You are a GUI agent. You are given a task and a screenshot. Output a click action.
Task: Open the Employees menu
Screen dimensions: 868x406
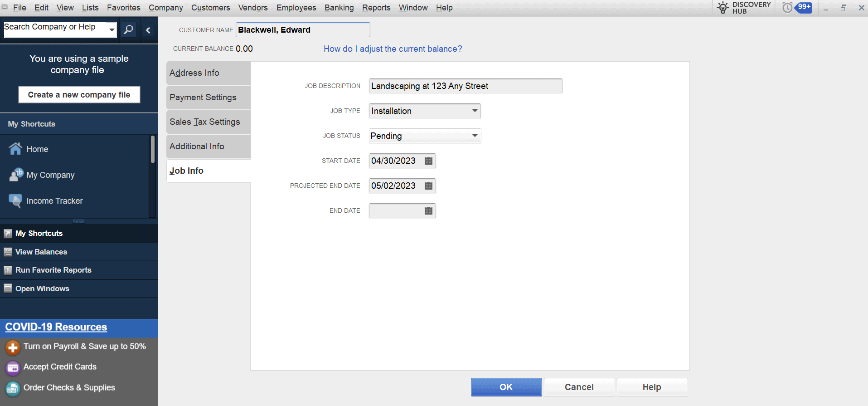click(296, 8)
